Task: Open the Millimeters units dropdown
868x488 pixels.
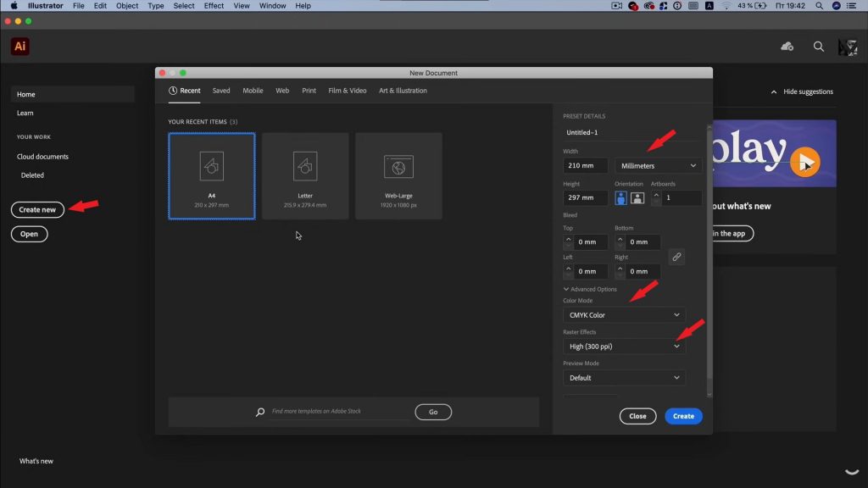Action: pyautogui.click(x=658, y=165)
